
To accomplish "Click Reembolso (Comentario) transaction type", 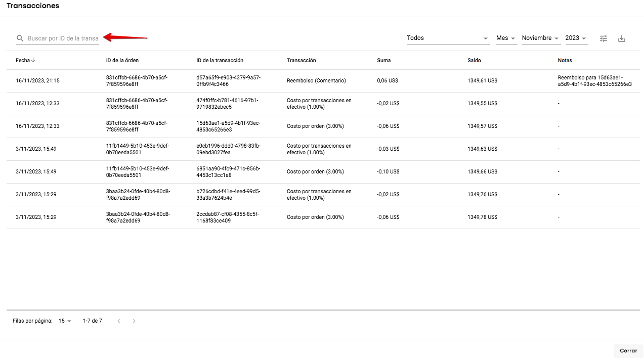I will click(x=316, y=80).
